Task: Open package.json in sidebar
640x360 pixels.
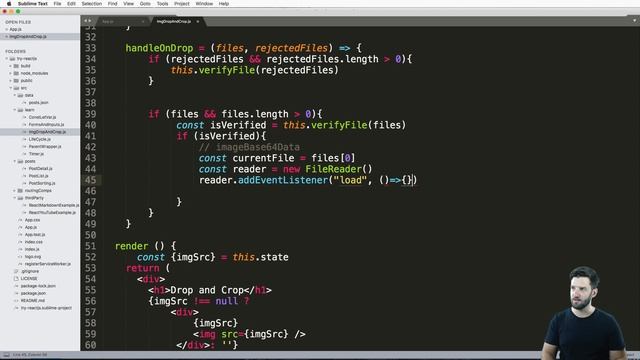Action: (x=33, y=293)
